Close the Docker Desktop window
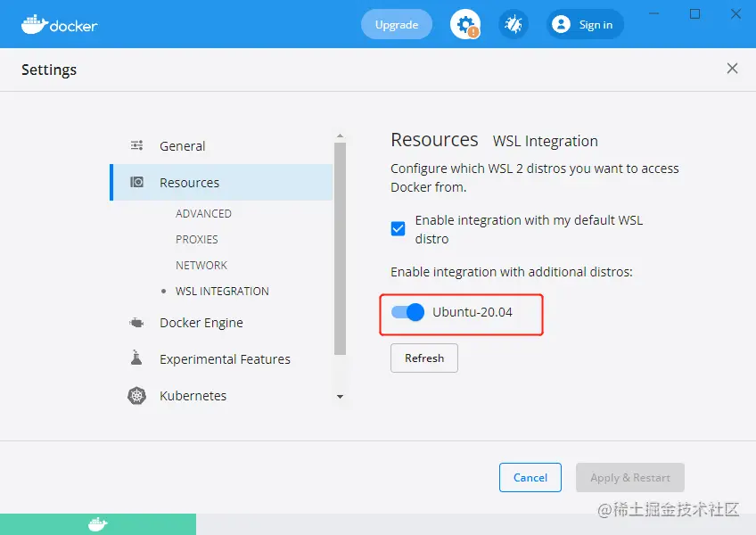The width and height of the screenshot is (756, 535). pyautogui.click(x=735, y=13)
